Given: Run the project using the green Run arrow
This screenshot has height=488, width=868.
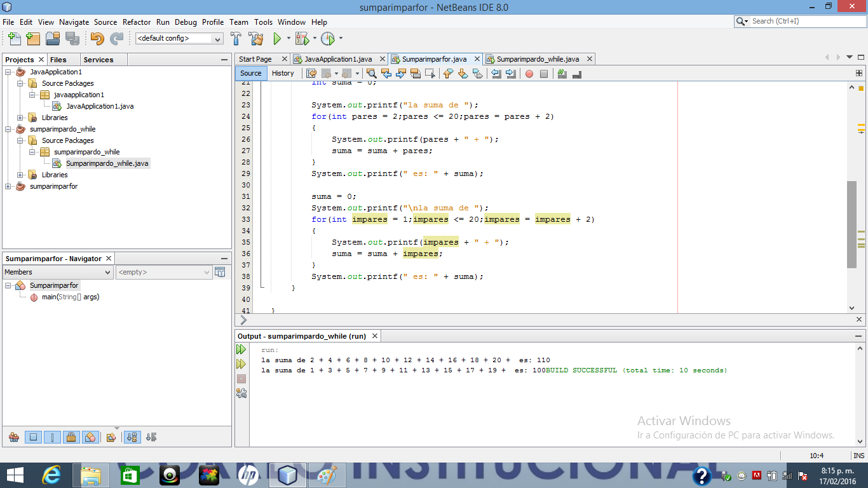Looking at the screenshot, I should pos(278,38).
